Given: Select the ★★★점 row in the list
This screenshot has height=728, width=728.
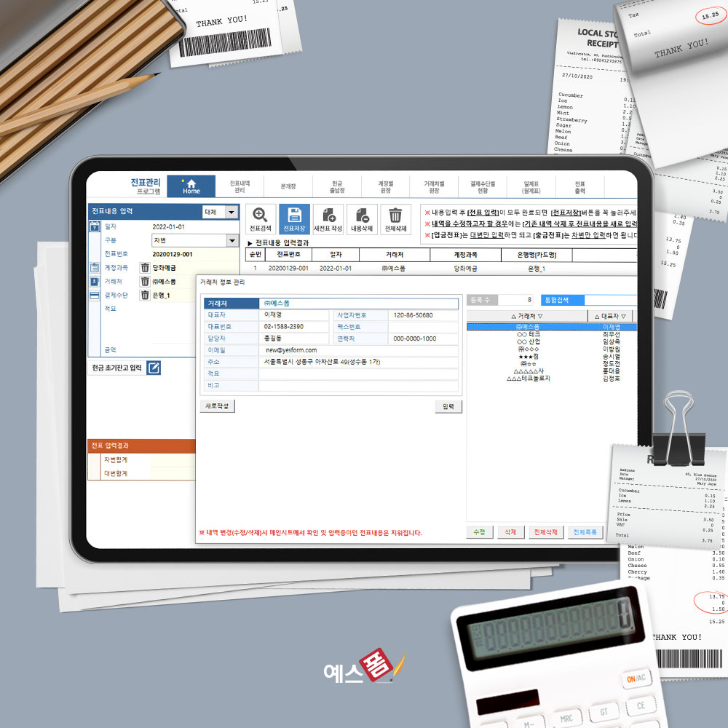Looking at the screenshot, I should click(x=552, y=357).
